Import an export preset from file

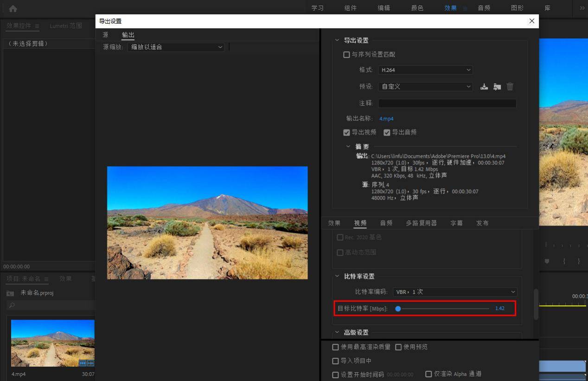(x=497, y=86)
